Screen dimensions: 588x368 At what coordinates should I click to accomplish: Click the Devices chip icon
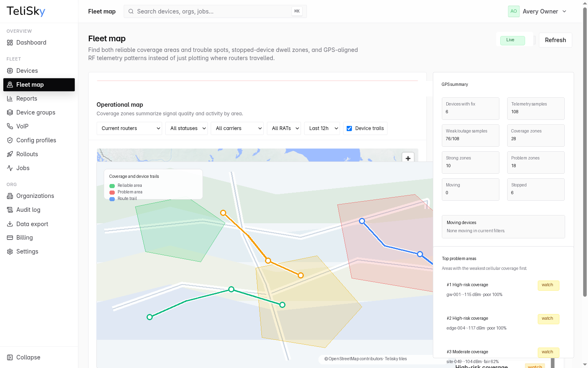[10, 71]
